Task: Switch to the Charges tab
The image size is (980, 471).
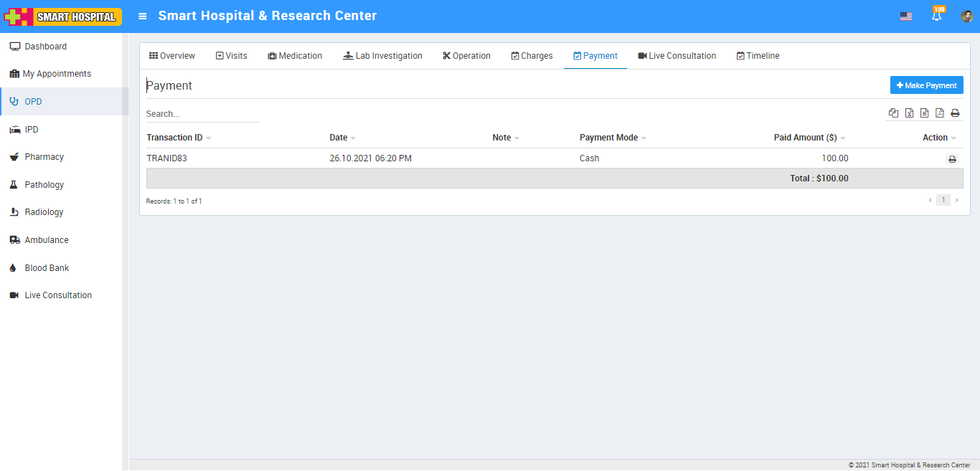Action: click(x=532, y=56)
